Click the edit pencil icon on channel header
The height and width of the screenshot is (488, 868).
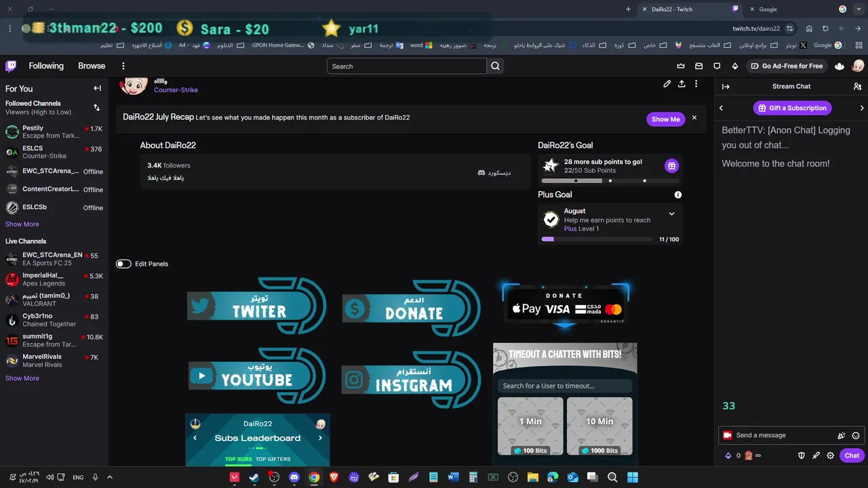click(667, 84)
